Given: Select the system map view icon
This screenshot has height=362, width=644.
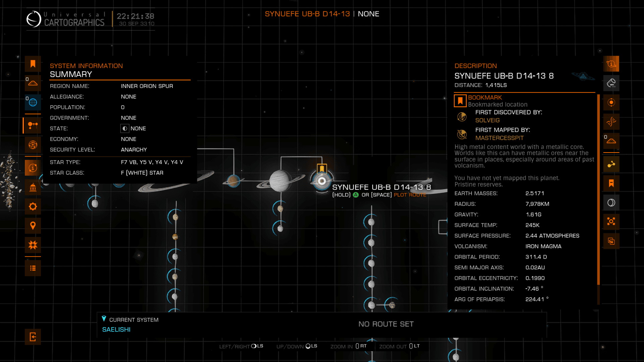Looking at the screenshot, I should 33,126.
